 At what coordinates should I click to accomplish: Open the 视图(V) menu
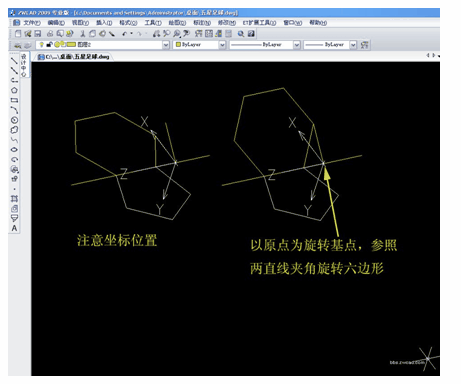pyautogui.click(x=80, y=23)
